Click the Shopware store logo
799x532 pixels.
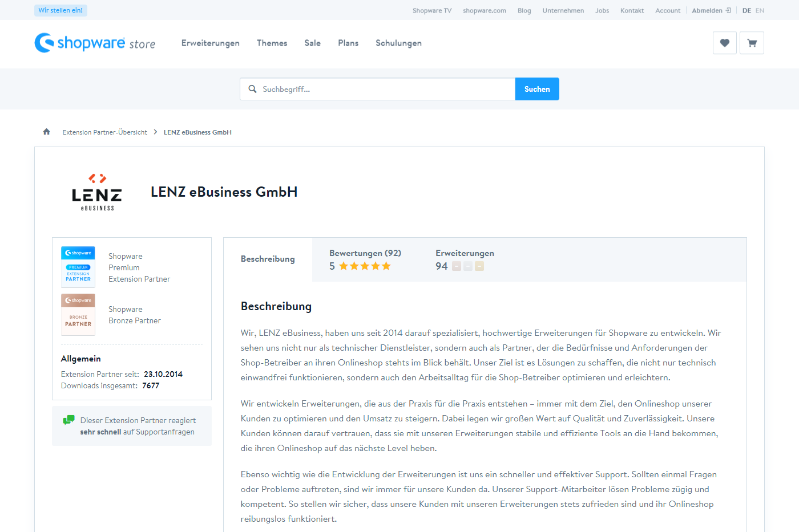pos(95,43)
